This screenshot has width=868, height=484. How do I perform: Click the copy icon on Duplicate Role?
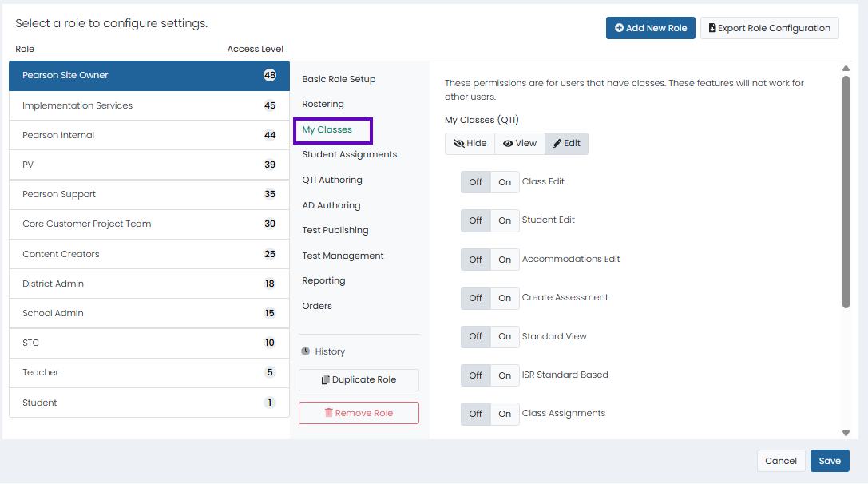[326, 380]
